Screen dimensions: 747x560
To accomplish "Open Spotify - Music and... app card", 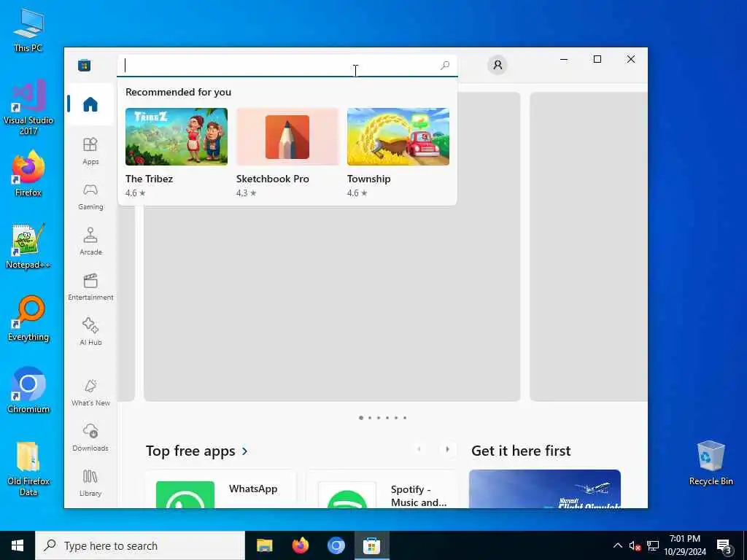I will [x=382, y=489].
